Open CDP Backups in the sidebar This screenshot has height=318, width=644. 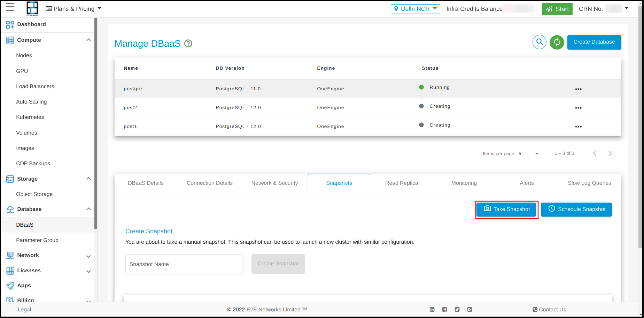click(33, 164)
